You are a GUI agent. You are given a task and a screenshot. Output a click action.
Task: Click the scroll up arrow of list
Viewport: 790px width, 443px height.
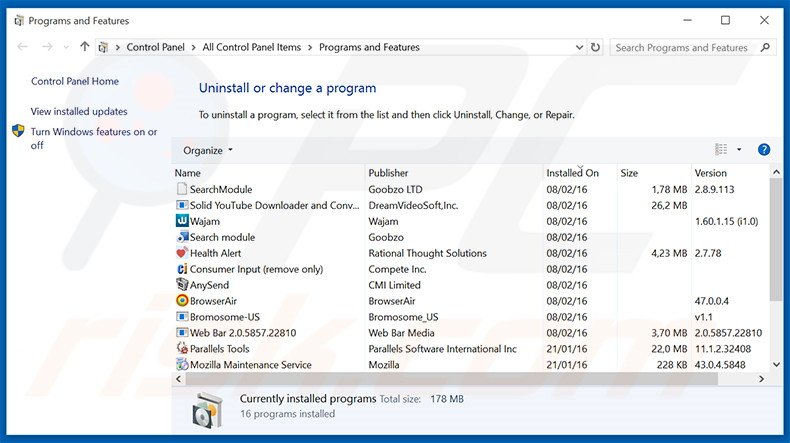click(x=776, y=172)
